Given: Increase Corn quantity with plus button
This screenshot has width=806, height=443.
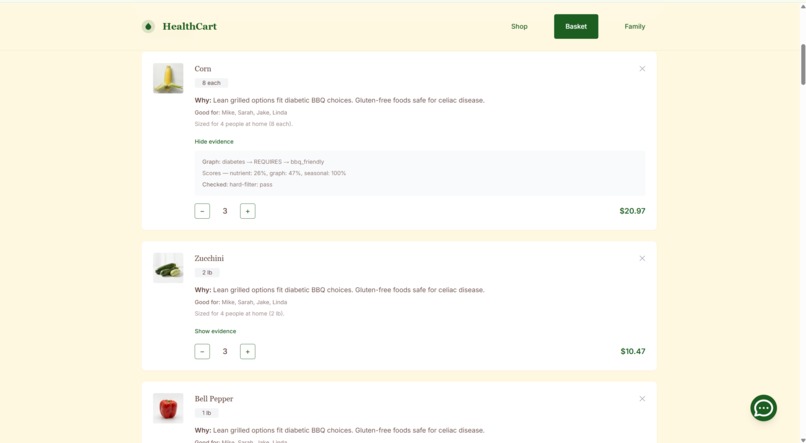Looking at the screenshot, I should 248,211.
